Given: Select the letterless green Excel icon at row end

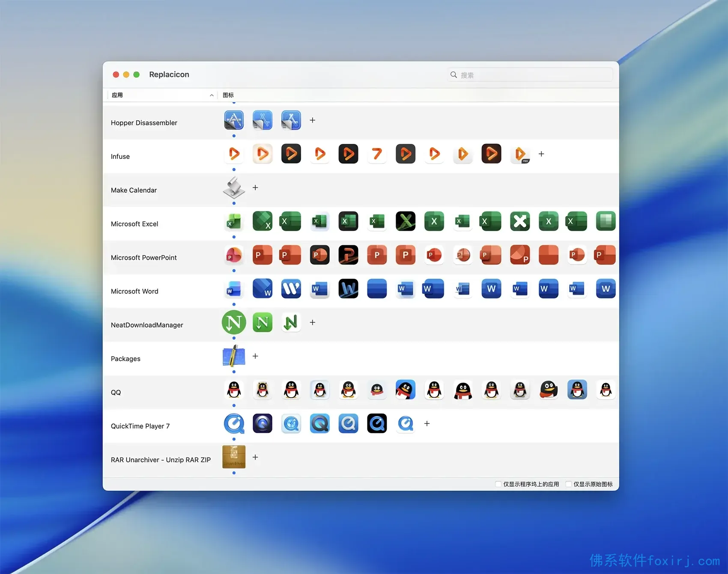Looking at the screenshot, I should click(x=606, y=221).
